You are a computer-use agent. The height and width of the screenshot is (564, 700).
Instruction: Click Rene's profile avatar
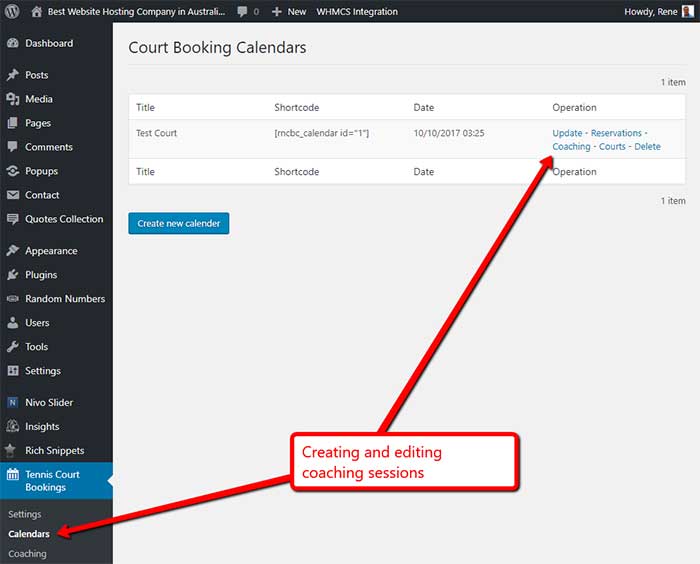tap(688, 11)
